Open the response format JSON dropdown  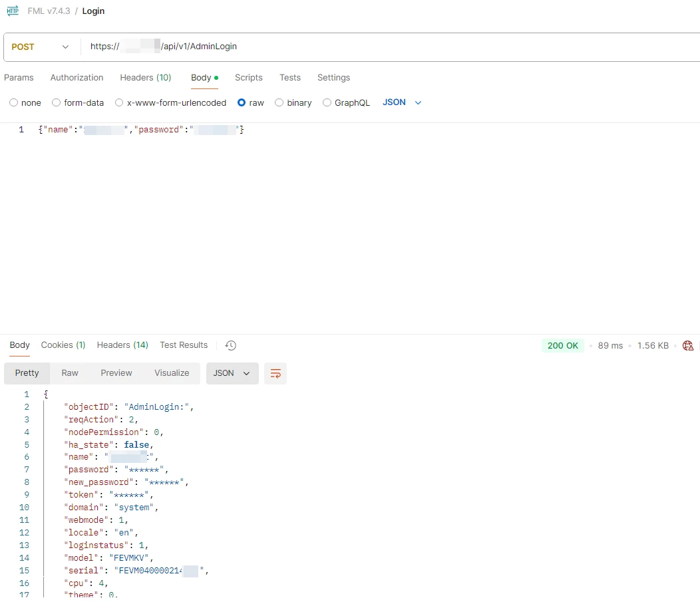[232, 374]
